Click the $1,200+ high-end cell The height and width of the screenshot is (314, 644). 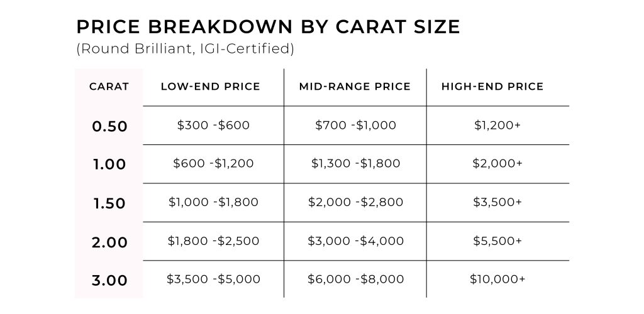click(x=497, y=125)
